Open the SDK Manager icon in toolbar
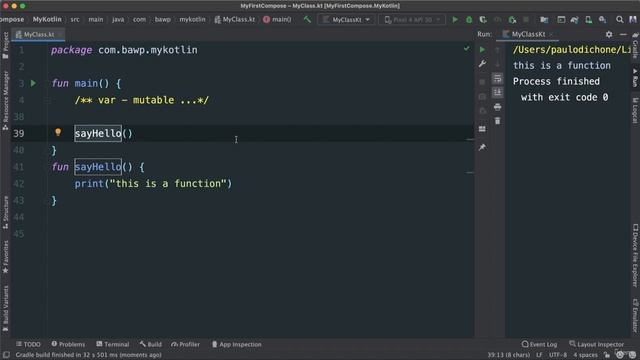Screen dimensions: 640x360 click(x=602, y=20)
